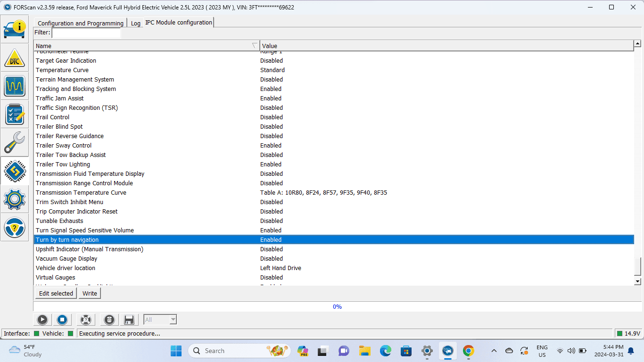Select the Virtual Gauges row
This screenshot has width=644, height=362.
point(334,277)
